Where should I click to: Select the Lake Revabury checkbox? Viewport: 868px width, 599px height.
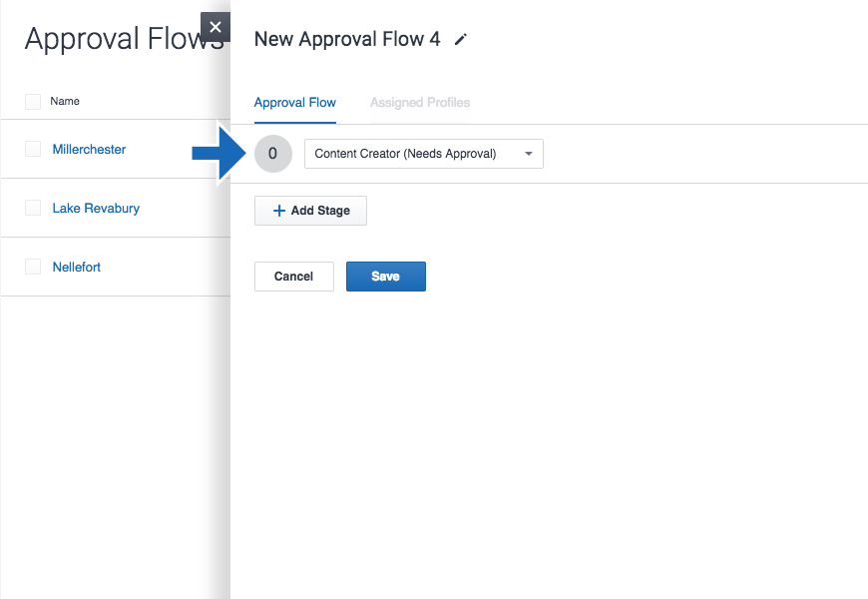(x=33, y=208)
